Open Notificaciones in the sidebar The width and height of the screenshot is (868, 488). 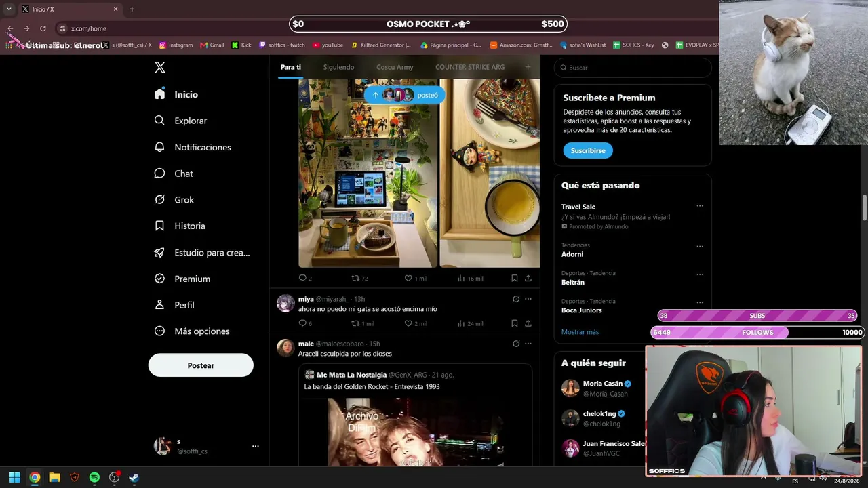pyautogui.click(x=193, y=147)
